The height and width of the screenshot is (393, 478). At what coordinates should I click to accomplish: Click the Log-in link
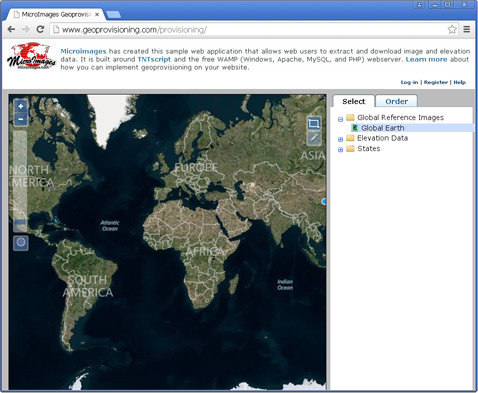[x=409, y=82]
